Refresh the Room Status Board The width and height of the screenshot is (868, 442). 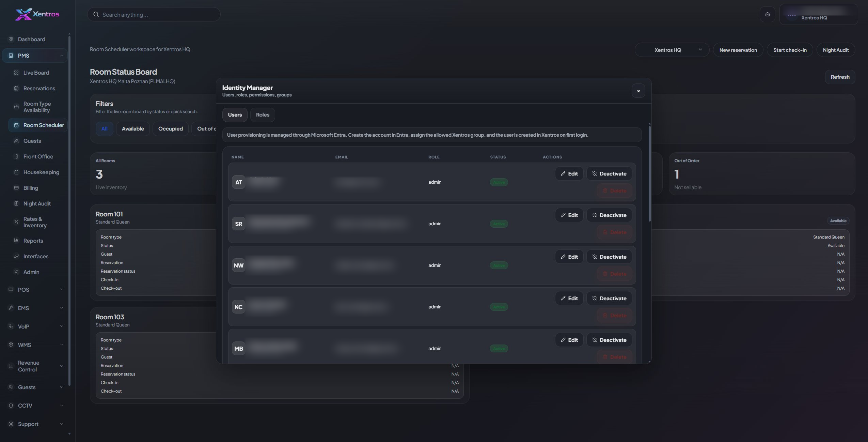coord(840,77)
